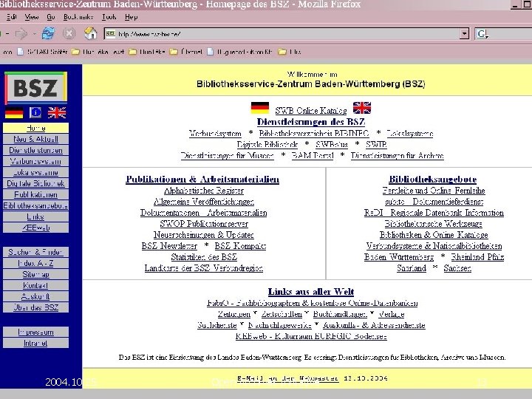Open ReDI Regionale Datenbank-Information link
Image resolution: width=532 pixels, height=399 pixels.
point(434,213)
